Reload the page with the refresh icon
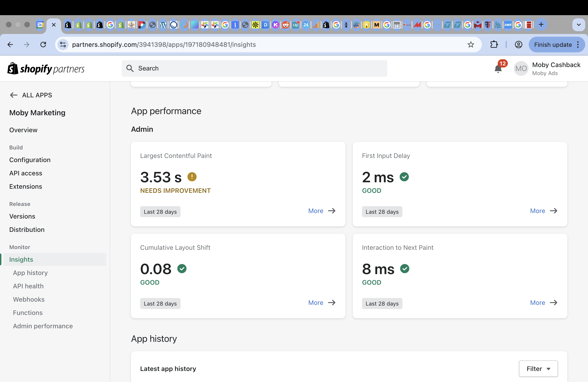Image resolution: width=588 pixels, height=382 pixels. (x=43, y=45)
